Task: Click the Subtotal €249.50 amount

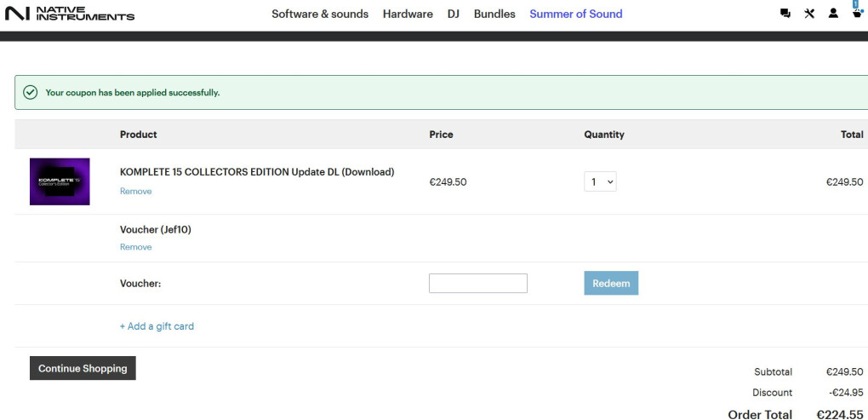Action: 845,371
